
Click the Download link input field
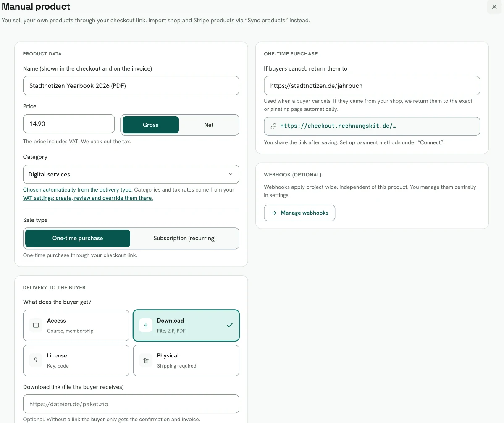coord(131,404)
